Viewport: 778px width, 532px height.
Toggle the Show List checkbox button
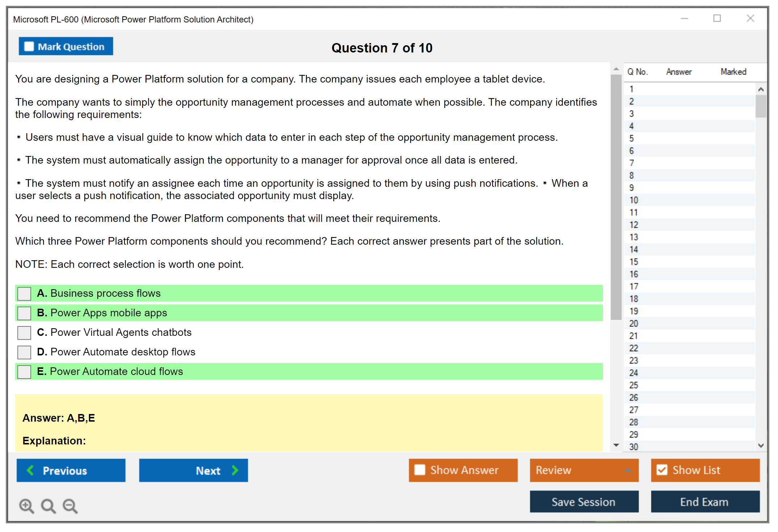click(662, 470)
